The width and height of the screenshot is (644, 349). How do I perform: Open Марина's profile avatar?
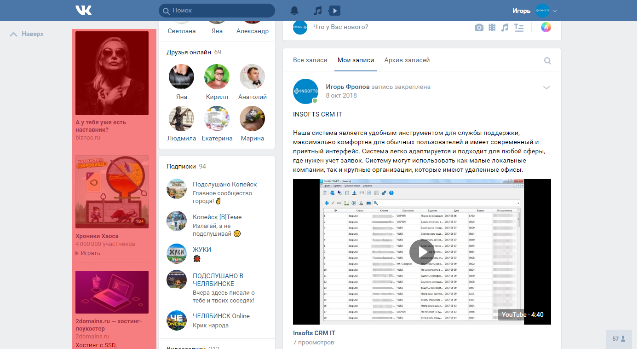point(252,118)
